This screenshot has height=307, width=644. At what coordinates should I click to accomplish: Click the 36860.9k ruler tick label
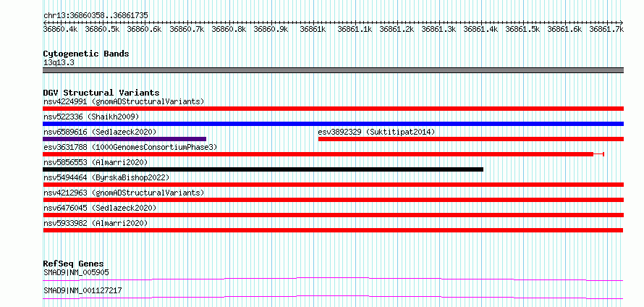point(271,29)
